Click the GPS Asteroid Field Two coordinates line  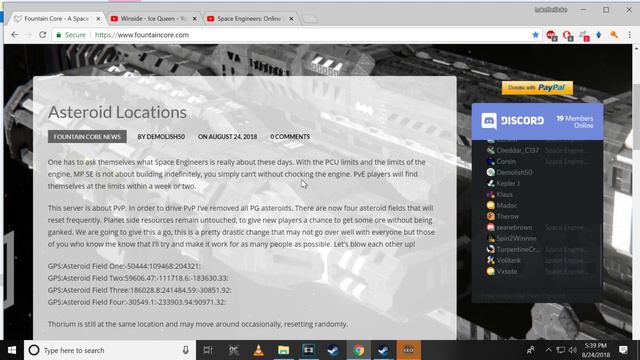(138, 278)
